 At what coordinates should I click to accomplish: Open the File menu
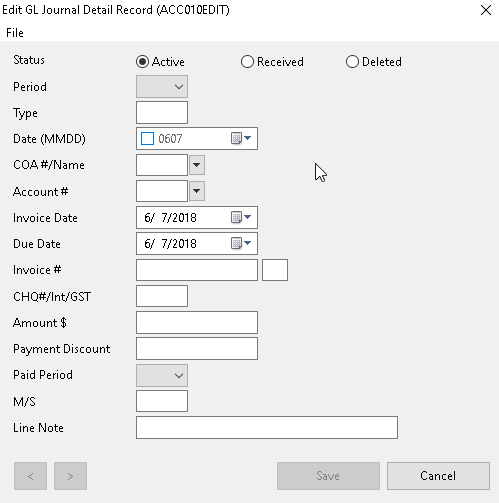[x=15, y=33]
